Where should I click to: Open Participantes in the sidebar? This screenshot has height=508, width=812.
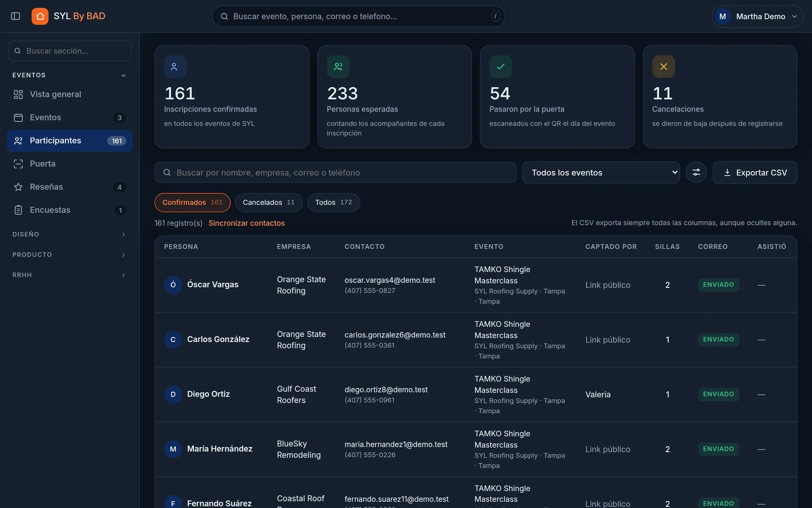point(69,141)
